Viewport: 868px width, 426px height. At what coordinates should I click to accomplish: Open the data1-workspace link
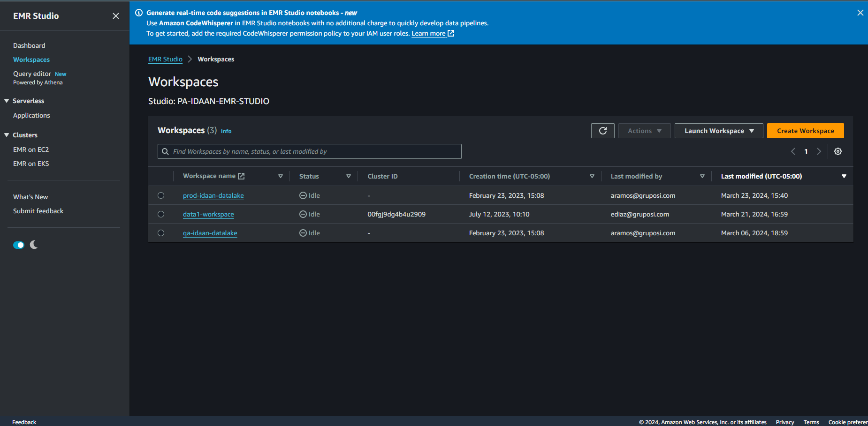208,214
